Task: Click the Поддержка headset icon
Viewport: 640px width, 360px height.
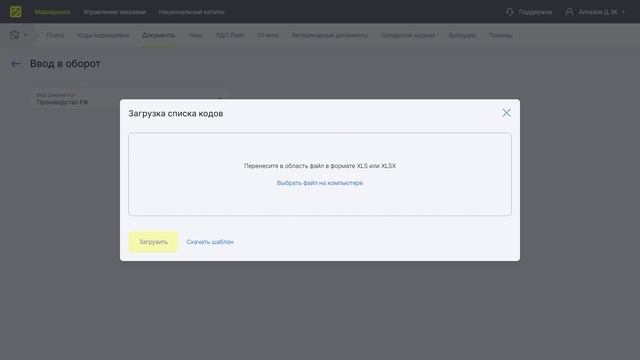Action: pos(509,12)
